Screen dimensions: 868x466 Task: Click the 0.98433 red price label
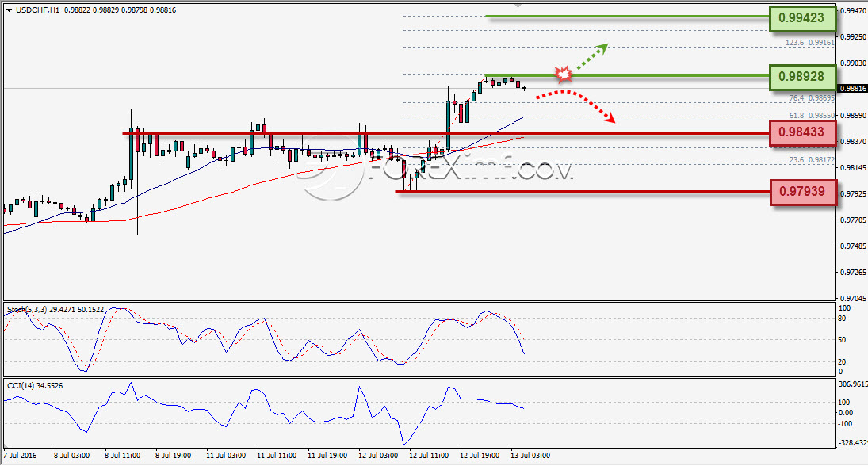coord(802,132)
